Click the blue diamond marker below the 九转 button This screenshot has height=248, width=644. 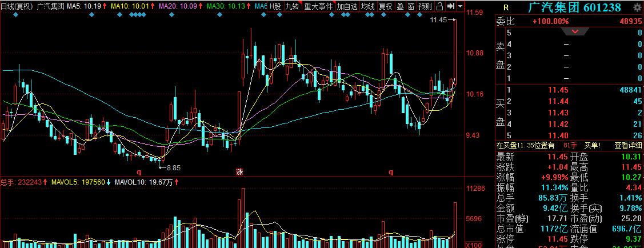point(279,15)
